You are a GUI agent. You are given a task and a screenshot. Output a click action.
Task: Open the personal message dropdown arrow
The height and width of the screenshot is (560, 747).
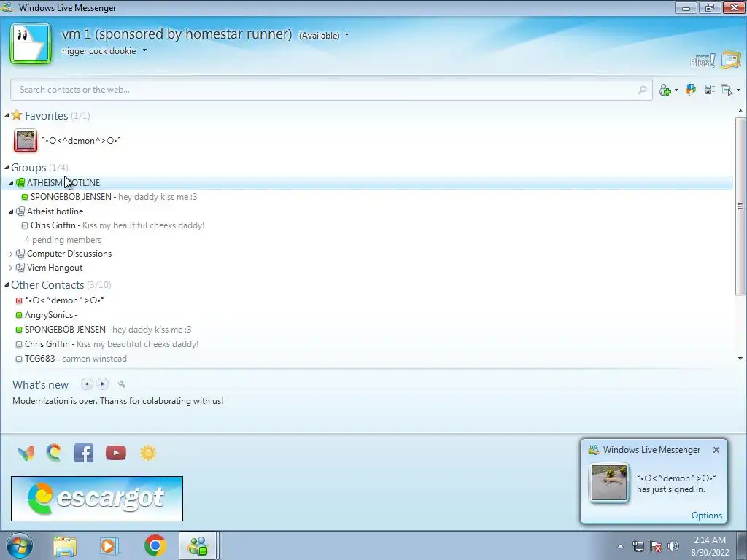click(x=145, y=50)
